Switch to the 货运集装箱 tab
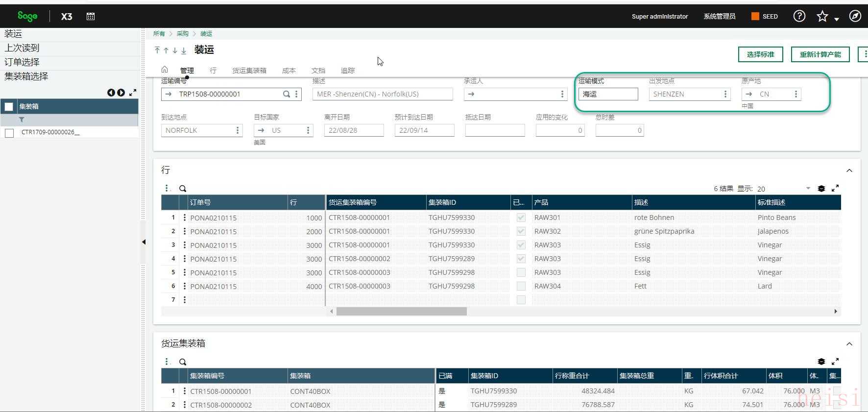Image resolution: width=868 pixels, height=412 pixels. (x=249, y=71)
